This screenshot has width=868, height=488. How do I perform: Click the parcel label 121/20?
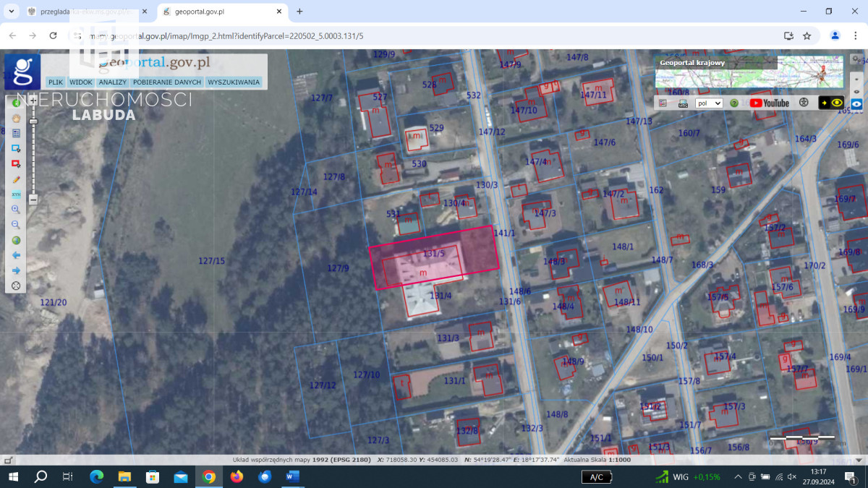[54, 302]
